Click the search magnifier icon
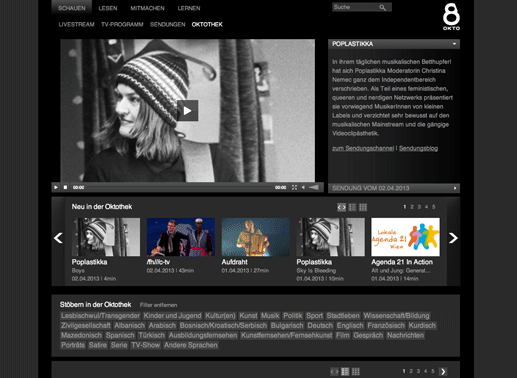This screenshot has height=378, width=517. coord(383,7)
